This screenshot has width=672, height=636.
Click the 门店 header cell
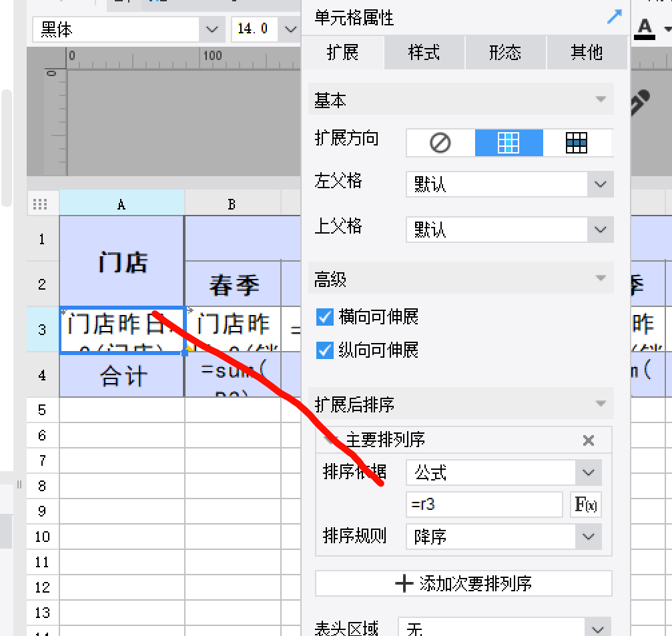tap(121, 262)
